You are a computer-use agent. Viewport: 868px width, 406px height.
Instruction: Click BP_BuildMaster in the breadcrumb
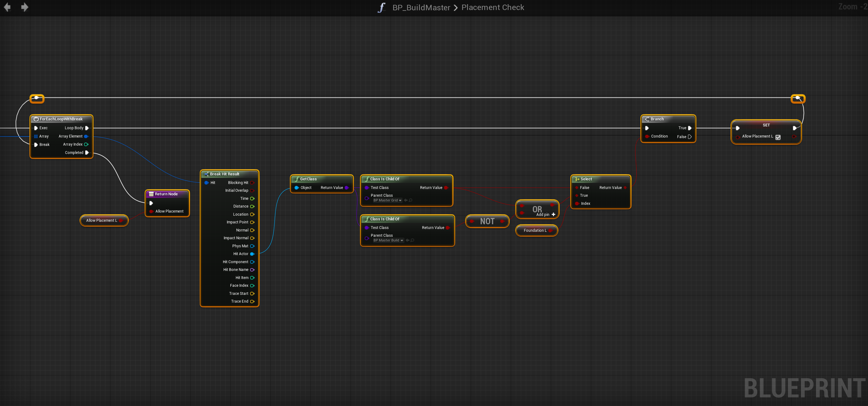click(421, 8)
